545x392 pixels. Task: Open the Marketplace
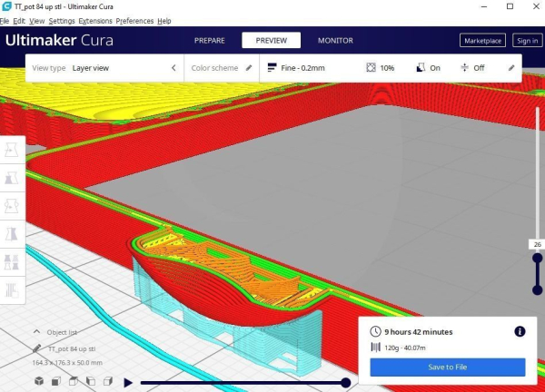483,41
